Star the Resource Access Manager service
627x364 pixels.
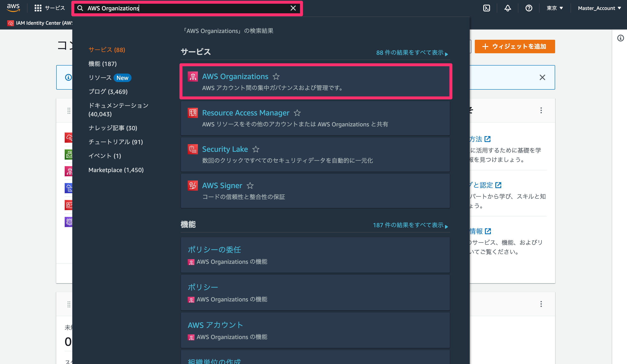(x=297, y=113)
